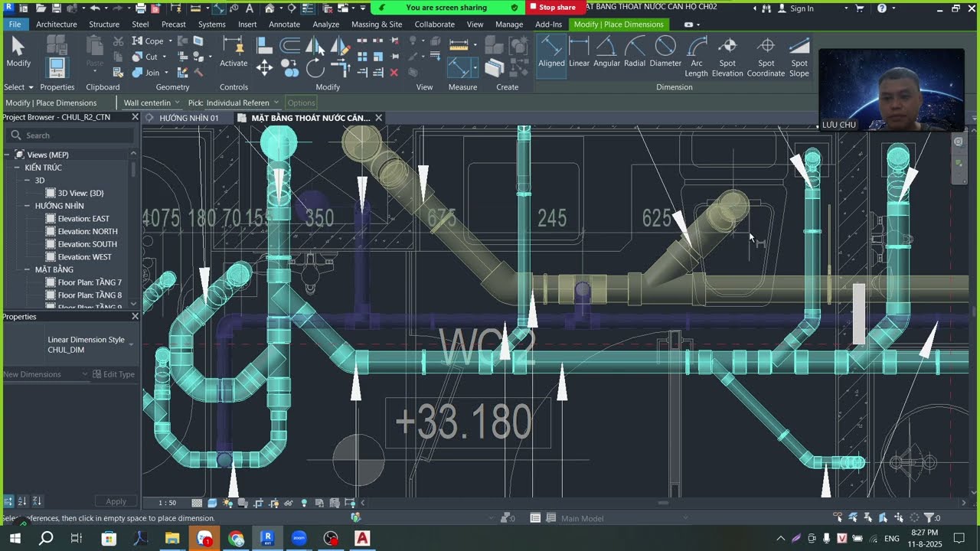980x551 pixels.
Task: Open the Properties palette icon
Action: point(57,67)
